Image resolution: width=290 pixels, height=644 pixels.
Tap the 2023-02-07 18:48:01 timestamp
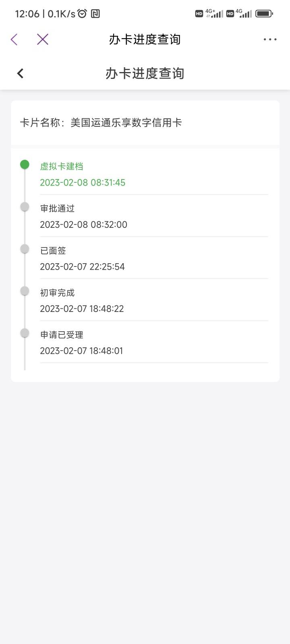tap(81, 351)
